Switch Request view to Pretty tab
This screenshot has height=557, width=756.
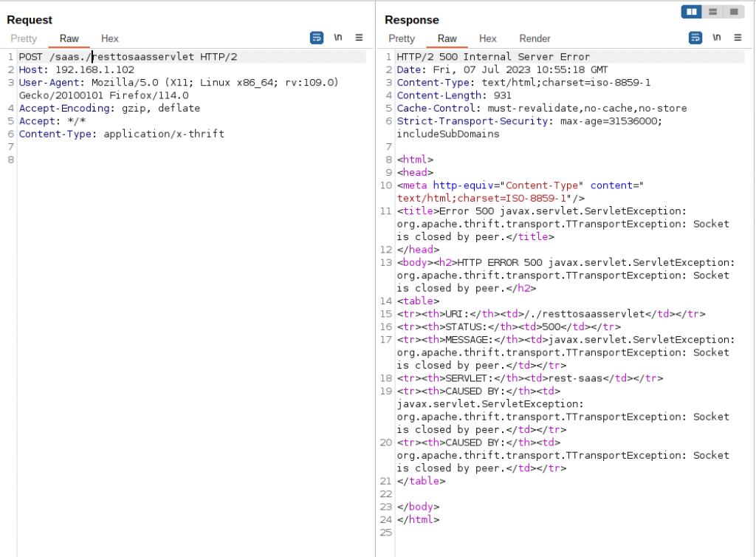(24, 38)
